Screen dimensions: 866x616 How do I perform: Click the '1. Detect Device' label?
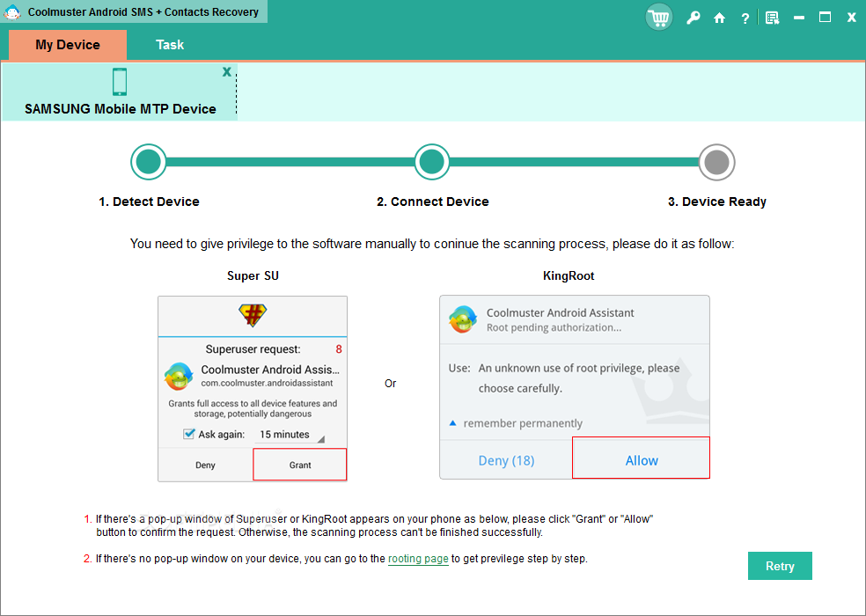pos(149,202)
